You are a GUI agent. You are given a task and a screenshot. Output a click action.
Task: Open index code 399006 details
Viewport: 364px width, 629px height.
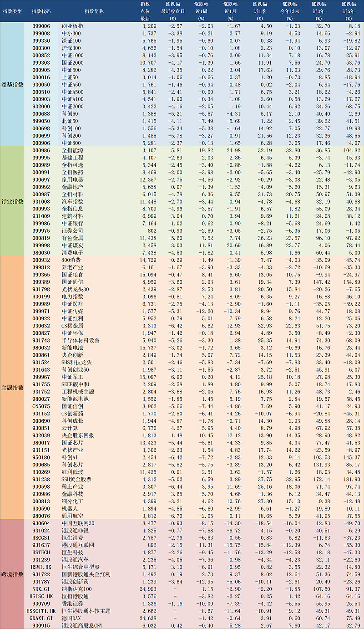pos(41,26)
